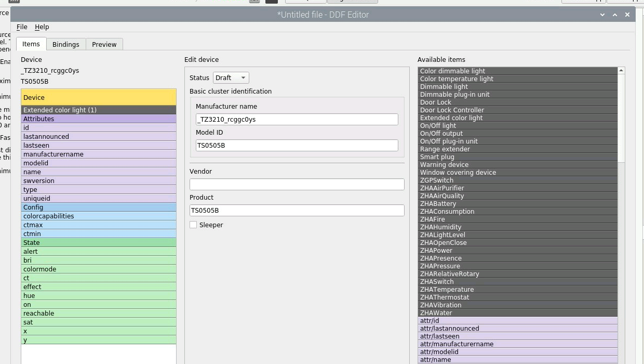644x364 pixels.
Task: Select the 'reachable' state row
Action: point(99,314)
